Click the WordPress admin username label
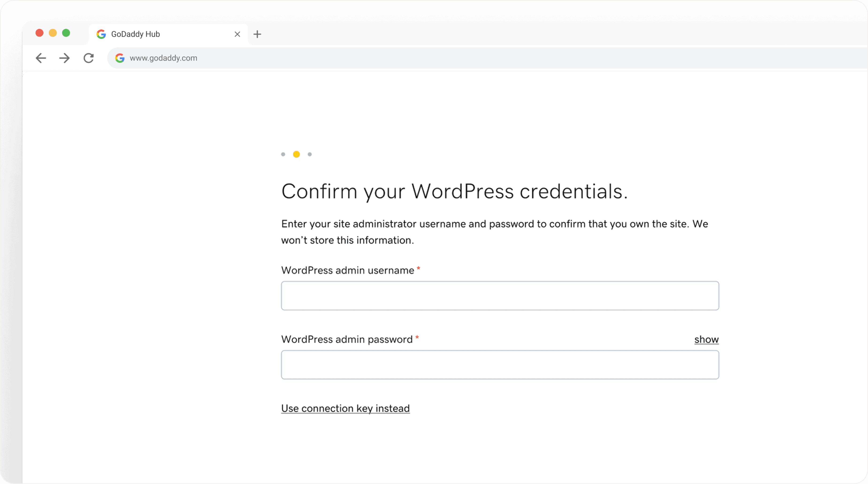868x484 pixels. point(347,270)
